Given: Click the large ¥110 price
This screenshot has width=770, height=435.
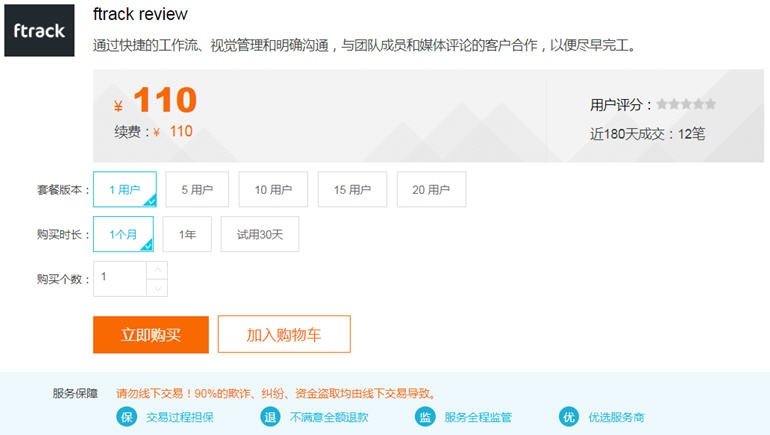Looking at the screenshot, I should pos(156,100).
